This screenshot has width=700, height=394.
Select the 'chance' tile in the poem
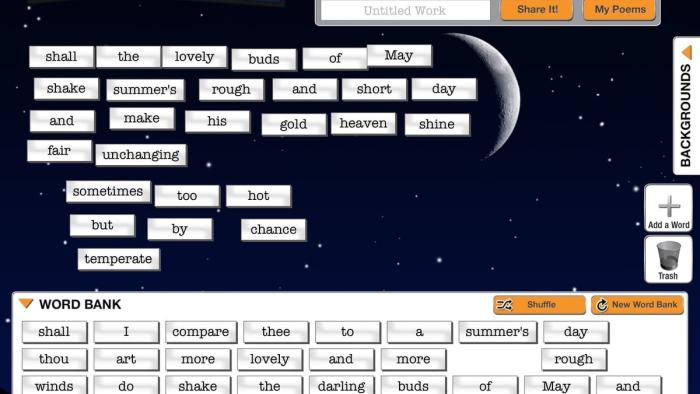(x=274, y=230)
